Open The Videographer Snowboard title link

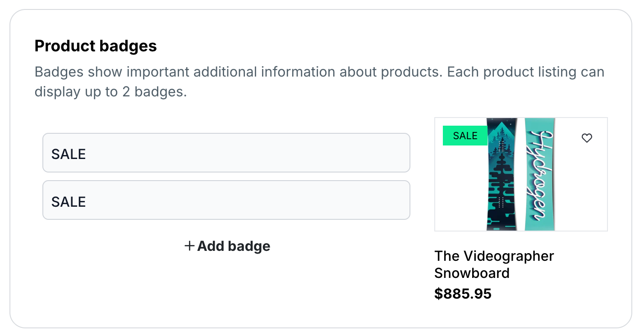tap(494, 264)
